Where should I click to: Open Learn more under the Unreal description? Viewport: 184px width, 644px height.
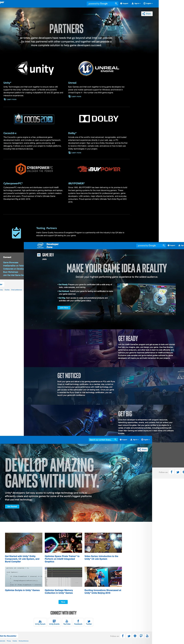coord(75,96)
